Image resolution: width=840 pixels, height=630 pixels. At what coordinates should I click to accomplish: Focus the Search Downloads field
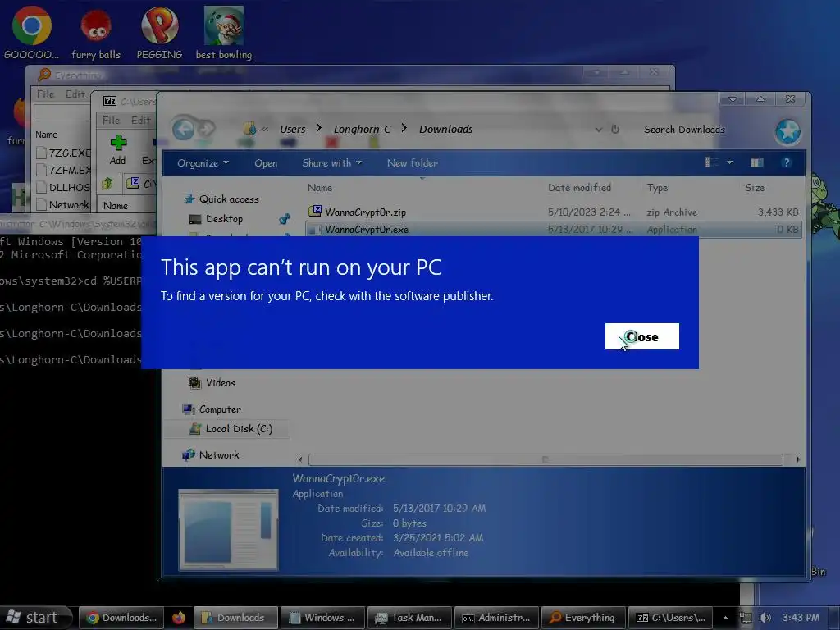[684, 129]
